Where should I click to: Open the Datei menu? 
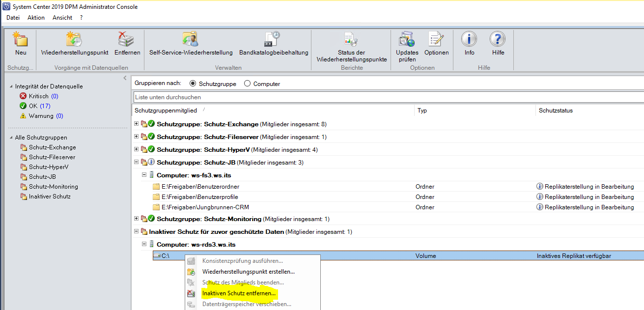pyautogui.click(x=13, y=18)
